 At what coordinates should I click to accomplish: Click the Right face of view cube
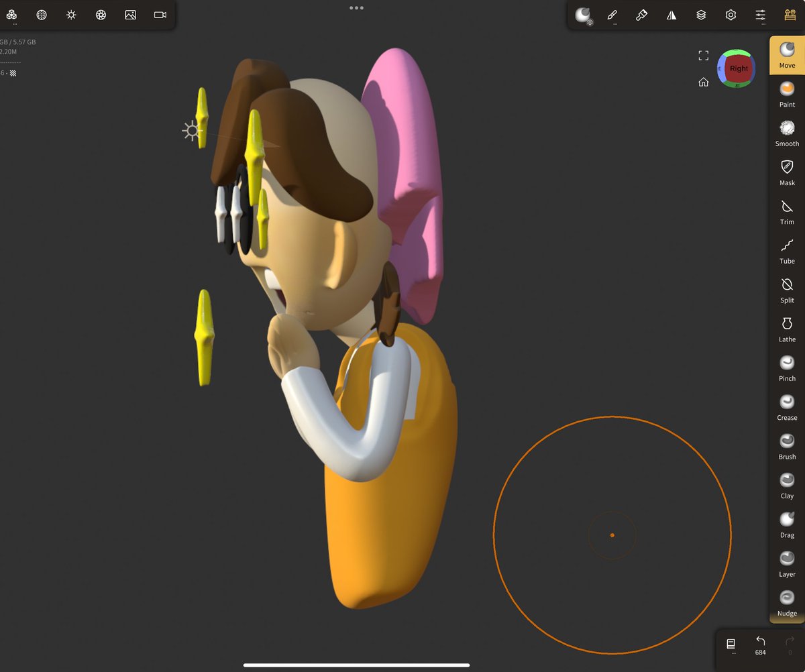(x=739, y=68)
